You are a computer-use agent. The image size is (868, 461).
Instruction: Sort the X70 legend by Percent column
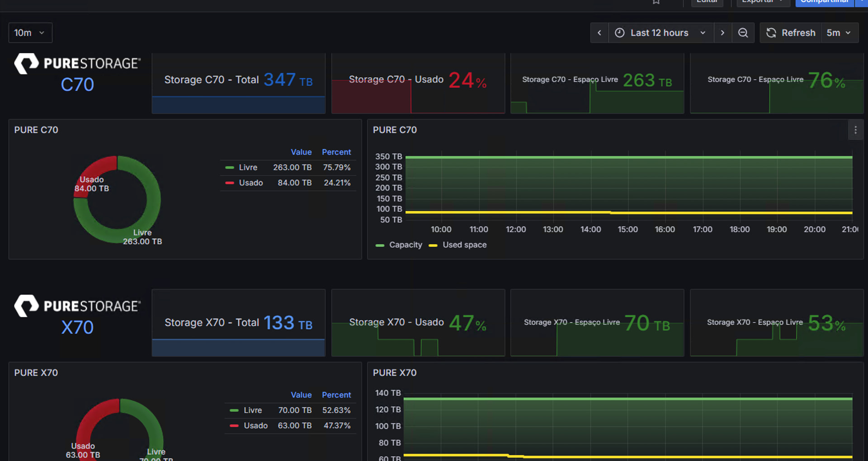pyautogui.click(x=336, y=395)
